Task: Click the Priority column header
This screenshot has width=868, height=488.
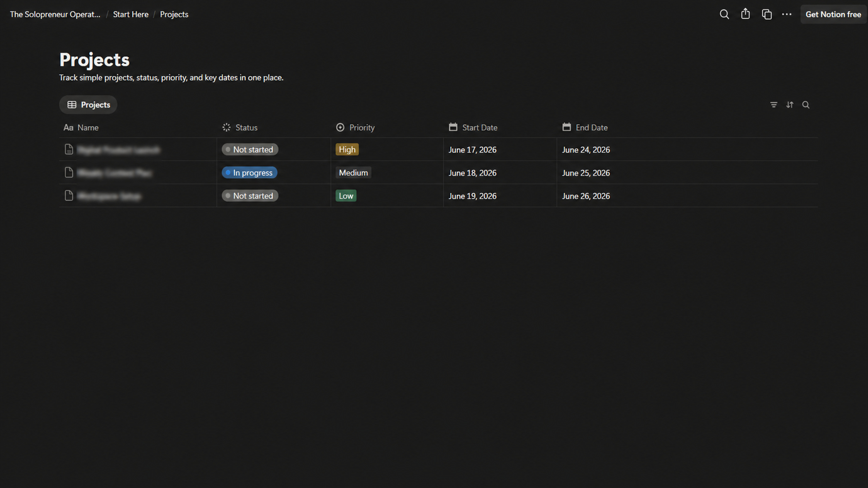Action: [x=355, y=127]
